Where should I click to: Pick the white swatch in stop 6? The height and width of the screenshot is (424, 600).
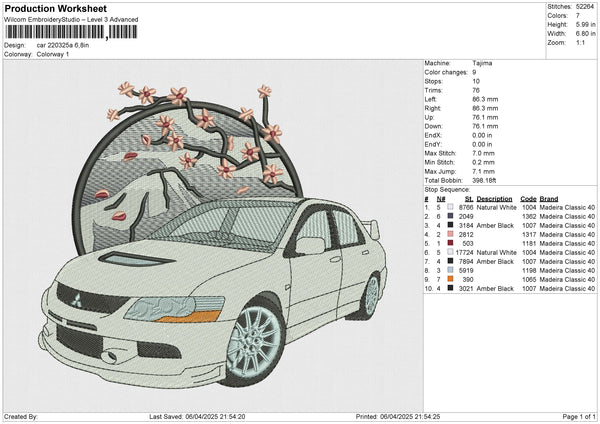(450, 252)
